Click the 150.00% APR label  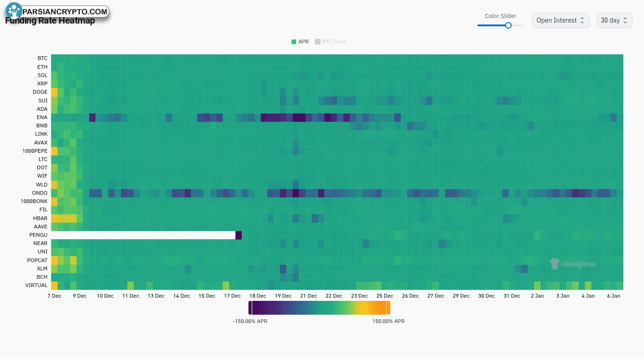coord(388,321)
